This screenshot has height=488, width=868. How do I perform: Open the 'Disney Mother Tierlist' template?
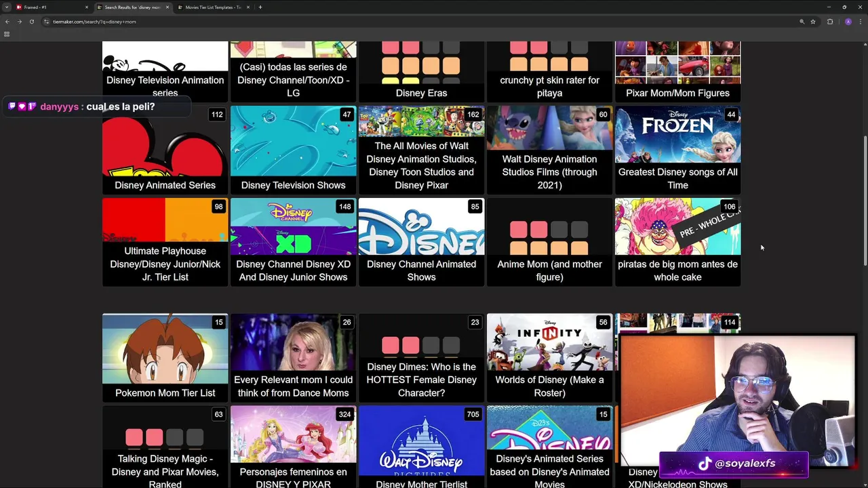(x=421, y=447)
